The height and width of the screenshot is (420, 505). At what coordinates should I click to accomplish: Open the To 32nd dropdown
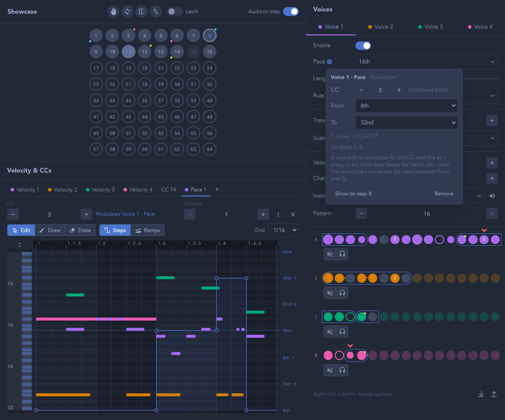coord(406,122)
